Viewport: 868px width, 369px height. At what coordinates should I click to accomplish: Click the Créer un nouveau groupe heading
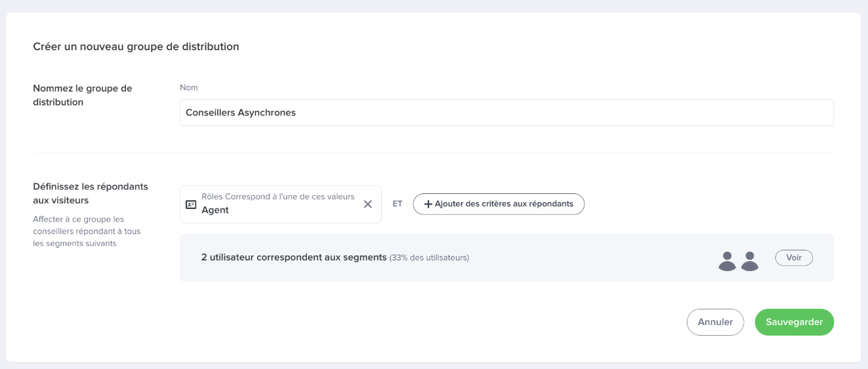click(136, 46)
